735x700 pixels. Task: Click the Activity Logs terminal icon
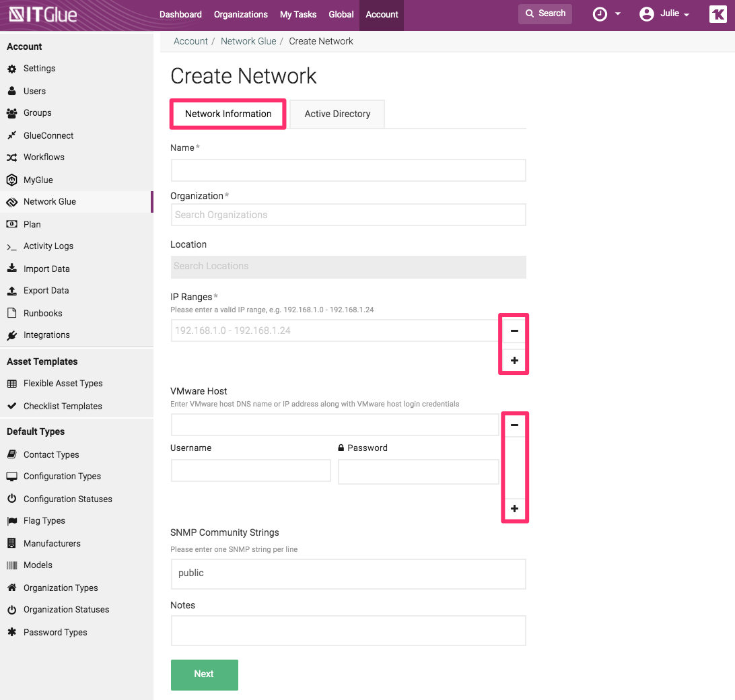pos(11,246)
